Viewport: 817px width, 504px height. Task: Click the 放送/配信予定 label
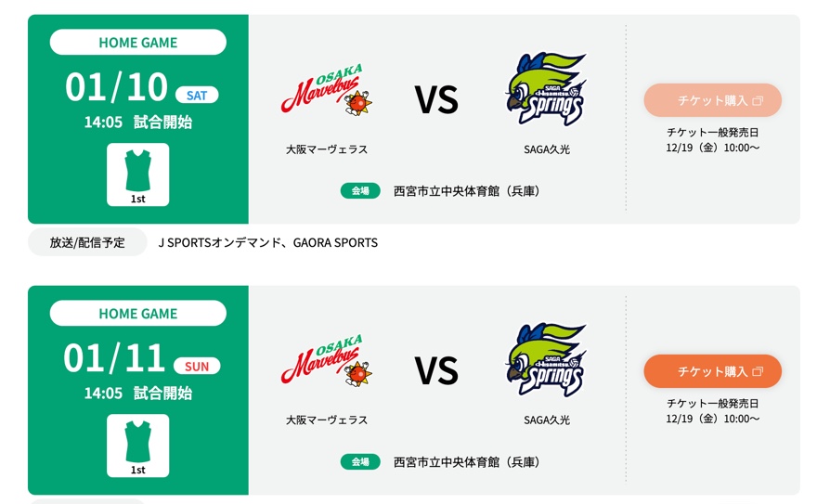point(87,242)
